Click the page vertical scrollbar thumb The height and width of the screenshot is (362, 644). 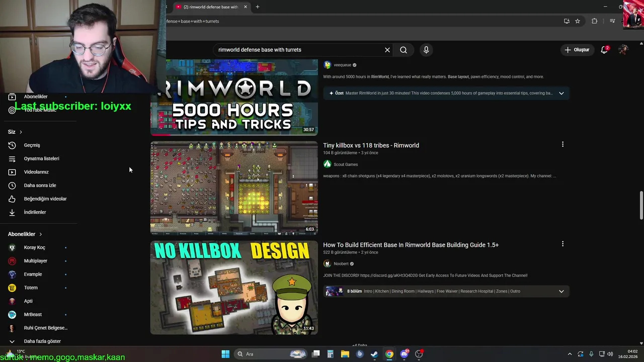[x=641, y=205]
